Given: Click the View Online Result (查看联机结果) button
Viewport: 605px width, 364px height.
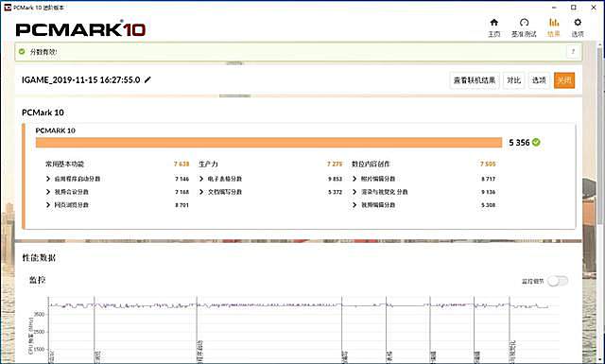Looking at the screenshot, I should point(475,80).
